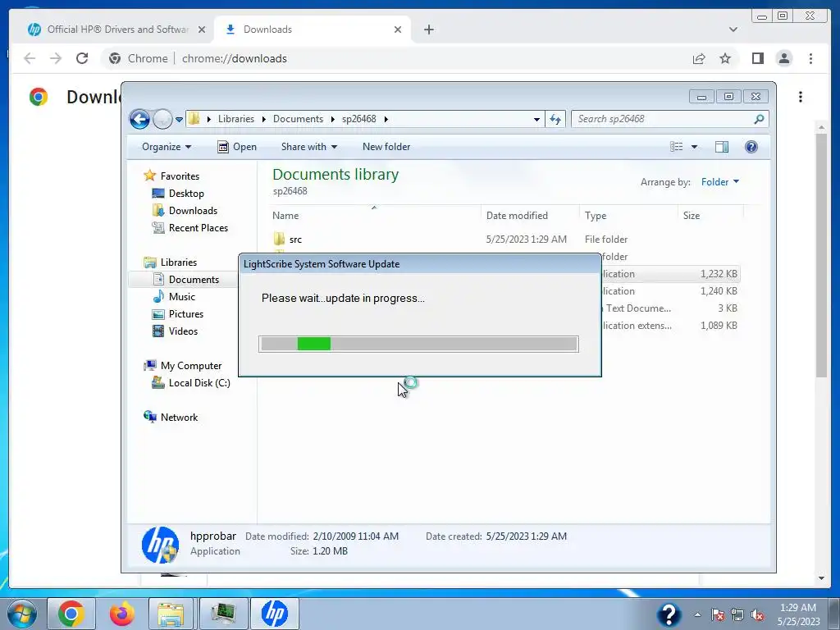Click the Explorer back navigation arrow
This screenshot has width=840, height=630.
click(139, 119)
